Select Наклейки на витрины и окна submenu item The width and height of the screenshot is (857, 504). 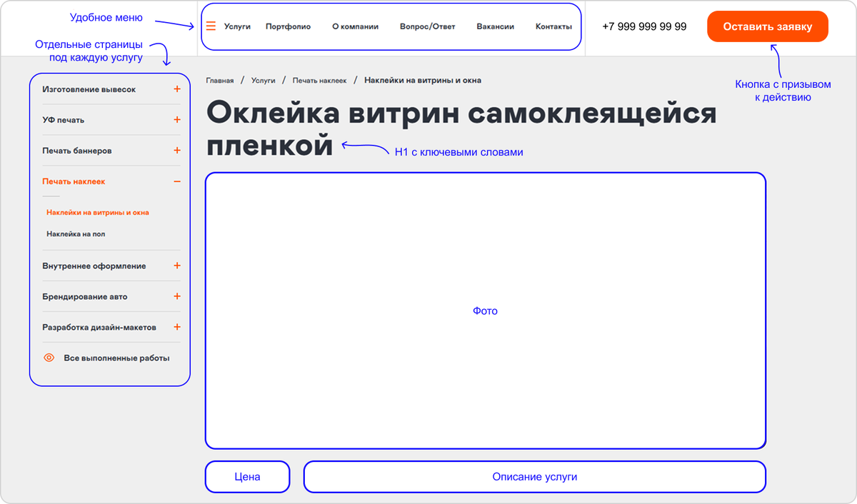[98, 213]
